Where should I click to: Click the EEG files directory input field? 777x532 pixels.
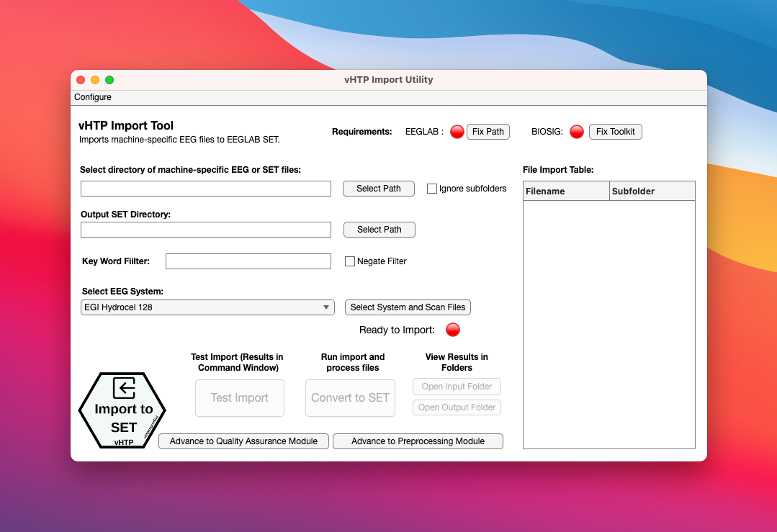coord(205,189)
